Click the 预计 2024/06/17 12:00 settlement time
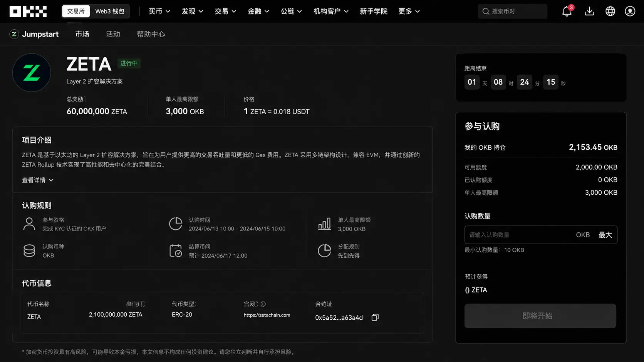The image size is (644, 362). 218,256
